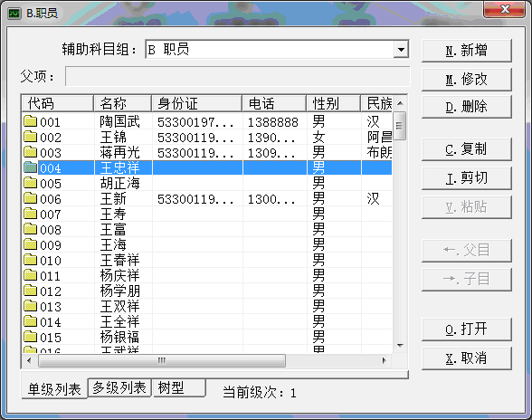Click the O. 打开 button

[x=467, y=329]
